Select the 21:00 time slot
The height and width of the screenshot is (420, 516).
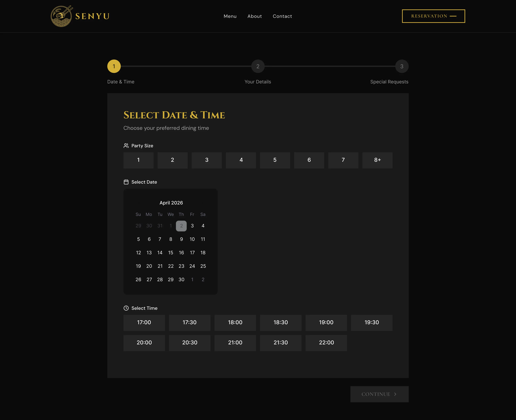pos(235,343)
